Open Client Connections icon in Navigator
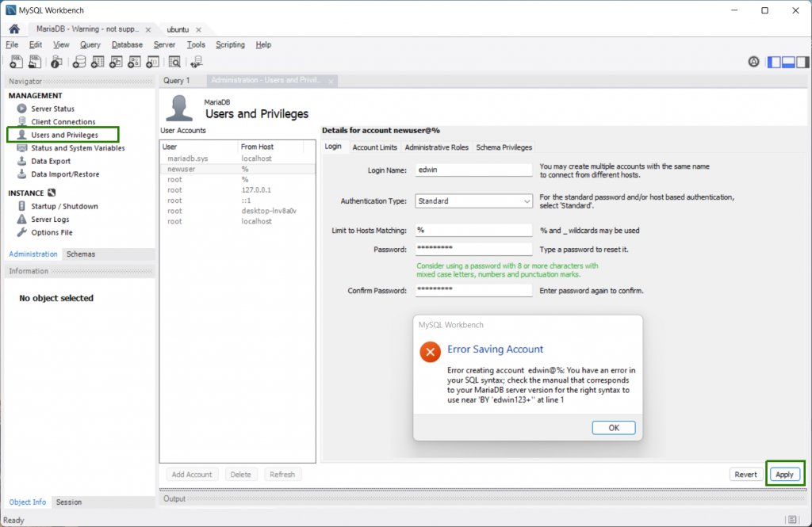 [21, 122]
